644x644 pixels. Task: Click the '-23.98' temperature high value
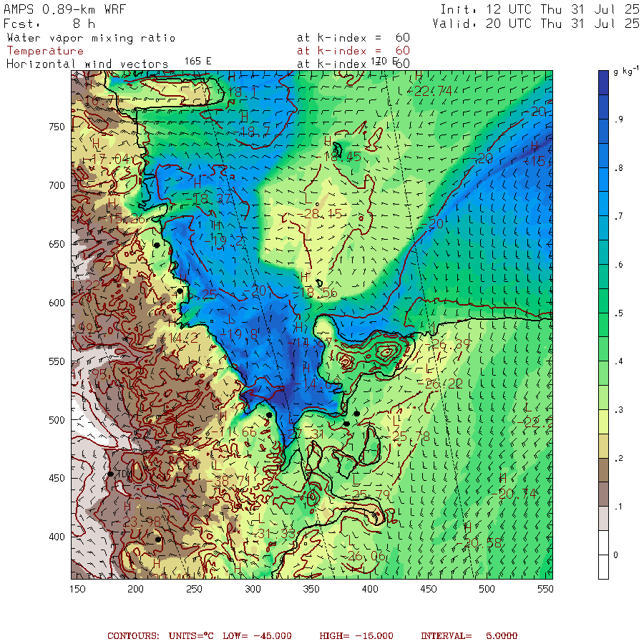pos(140,522)
